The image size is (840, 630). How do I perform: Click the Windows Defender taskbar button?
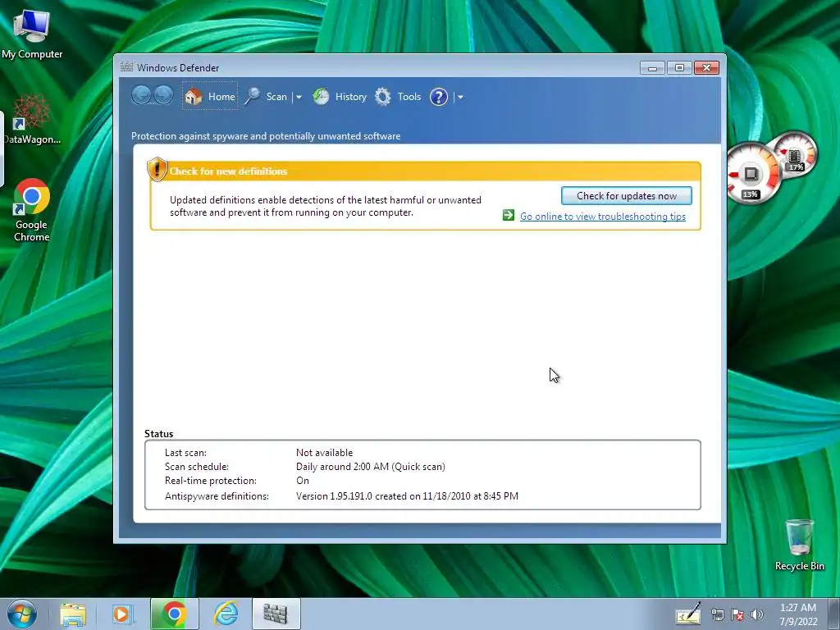[276, 614]
